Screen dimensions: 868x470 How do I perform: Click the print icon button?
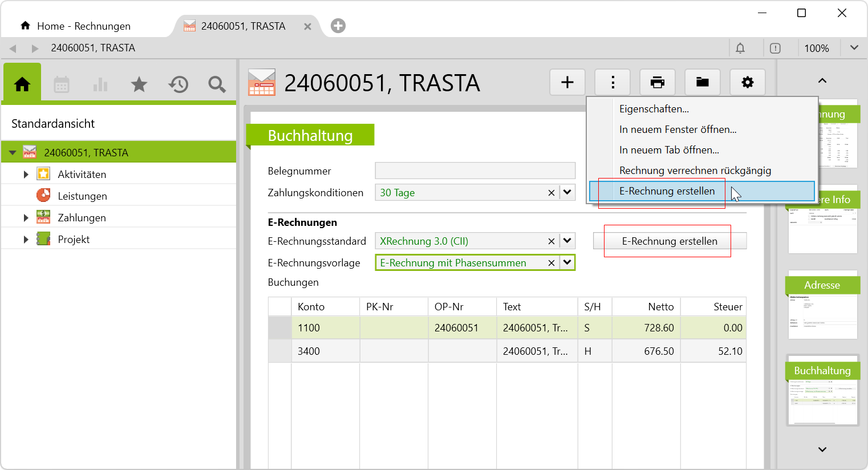click(x=658, y=83)
